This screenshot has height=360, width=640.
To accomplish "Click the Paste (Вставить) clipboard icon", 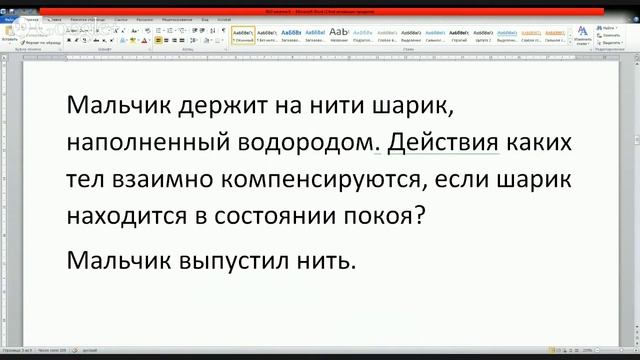I will point(9,32).
